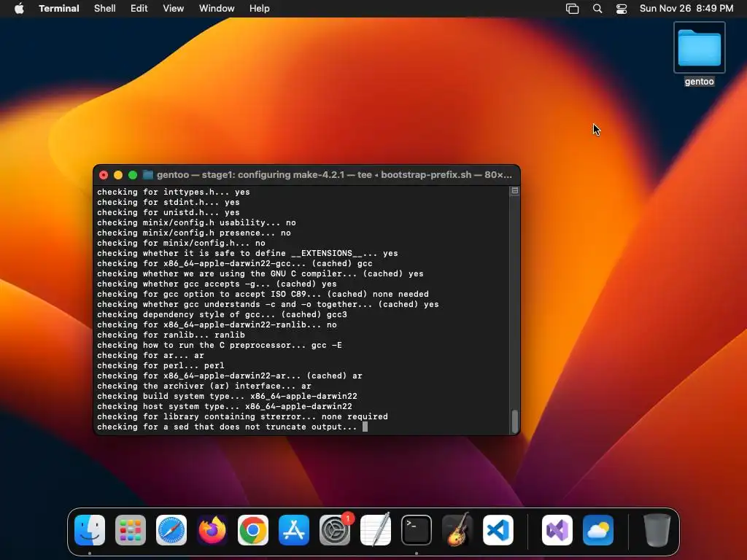Open Spotlight search from menu bar
This screenshot has height=560, width=747.
[597, 9]
